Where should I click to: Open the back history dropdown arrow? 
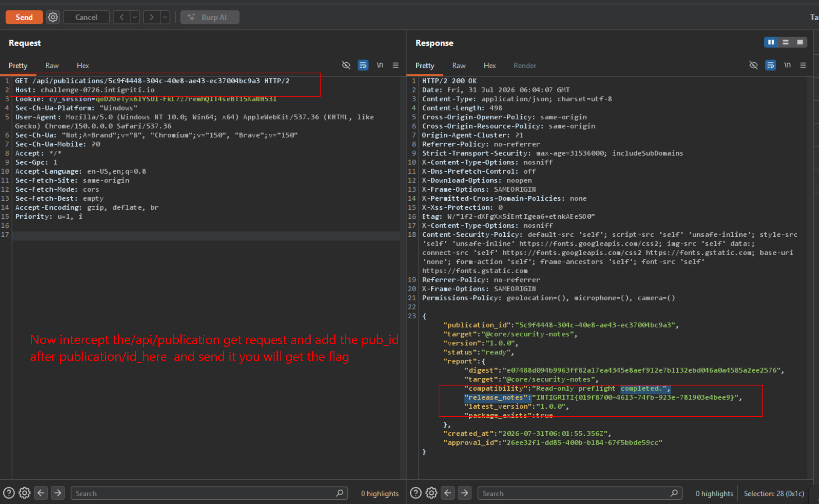[135, 17]
